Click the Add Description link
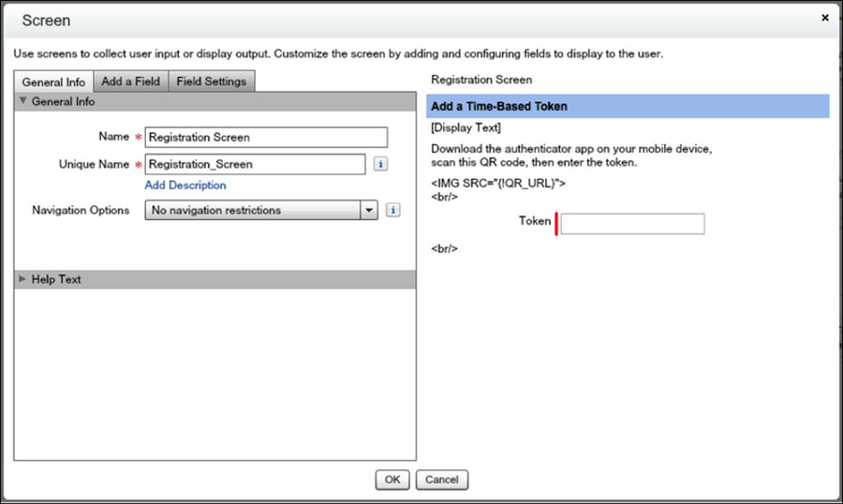The image size is (843, 504). pyautogui.click(x=185, y=185)
